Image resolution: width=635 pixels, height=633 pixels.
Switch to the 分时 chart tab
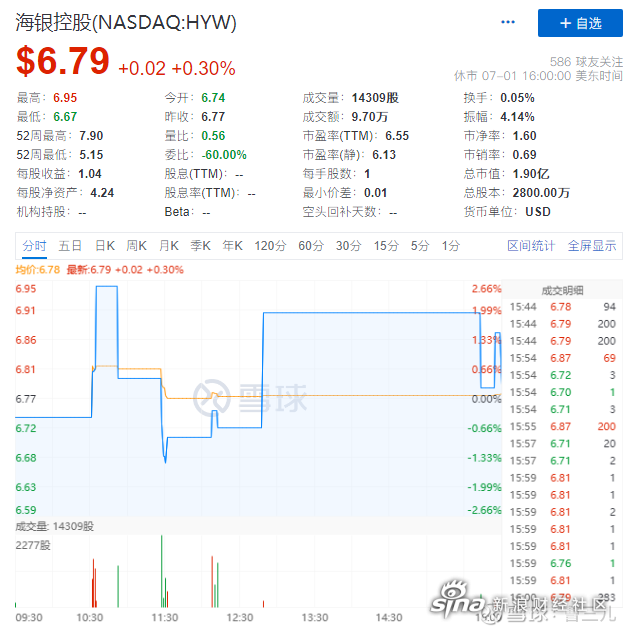pyautogui.click(x=34, y=246)
